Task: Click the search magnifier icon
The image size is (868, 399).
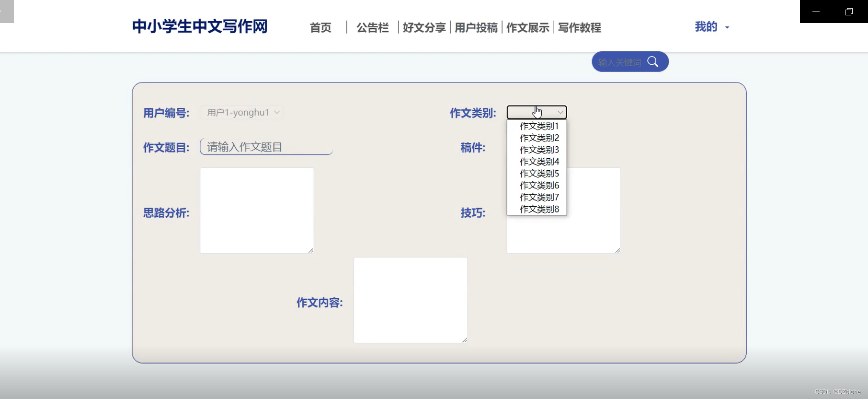Action: click(x=653, y=61)
